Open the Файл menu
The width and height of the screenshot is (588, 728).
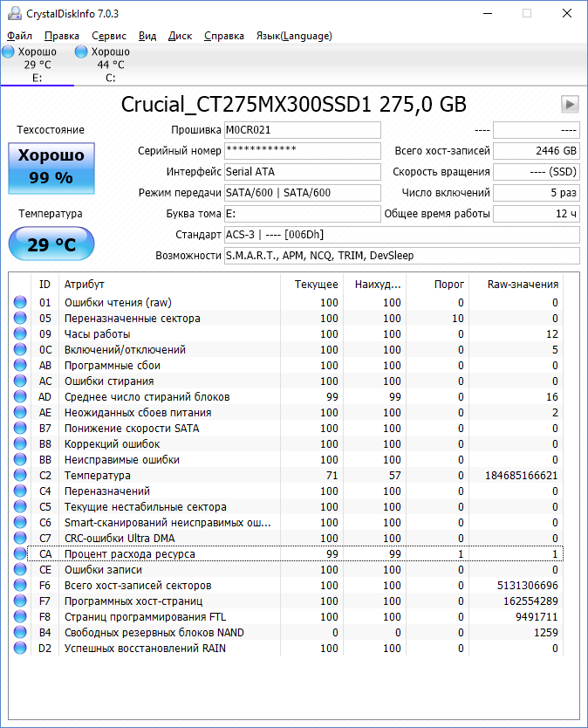[x=19, y=36]
